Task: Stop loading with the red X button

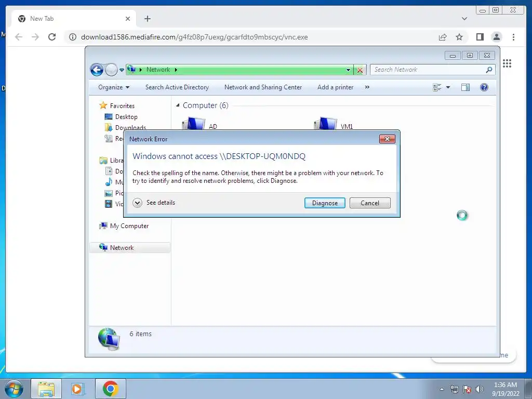Action: point(360,70)
